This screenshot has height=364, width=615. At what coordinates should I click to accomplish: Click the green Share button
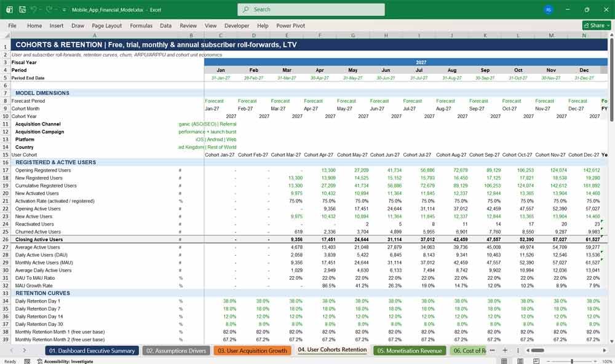coord(597,25)
